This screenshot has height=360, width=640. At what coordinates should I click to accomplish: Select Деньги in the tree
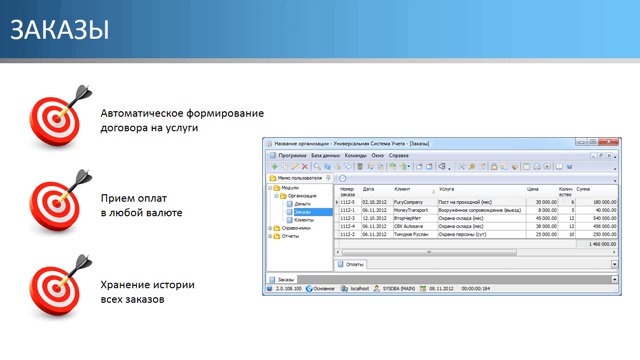coord(302,204)
